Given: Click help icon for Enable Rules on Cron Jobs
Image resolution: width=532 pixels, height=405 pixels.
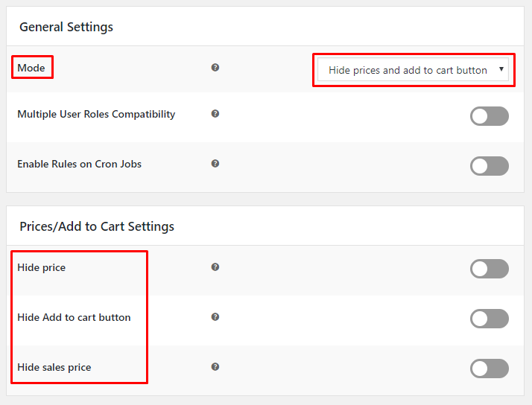Looking at the screenshot, I should (x=215, y=164).
